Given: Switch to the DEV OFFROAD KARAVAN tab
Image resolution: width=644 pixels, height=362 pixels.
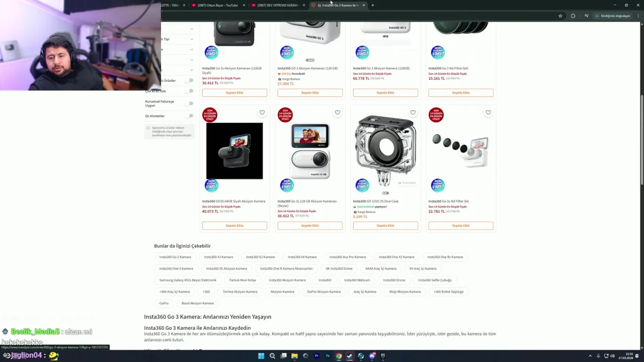Looking at the screenshot, I should 278,5.
